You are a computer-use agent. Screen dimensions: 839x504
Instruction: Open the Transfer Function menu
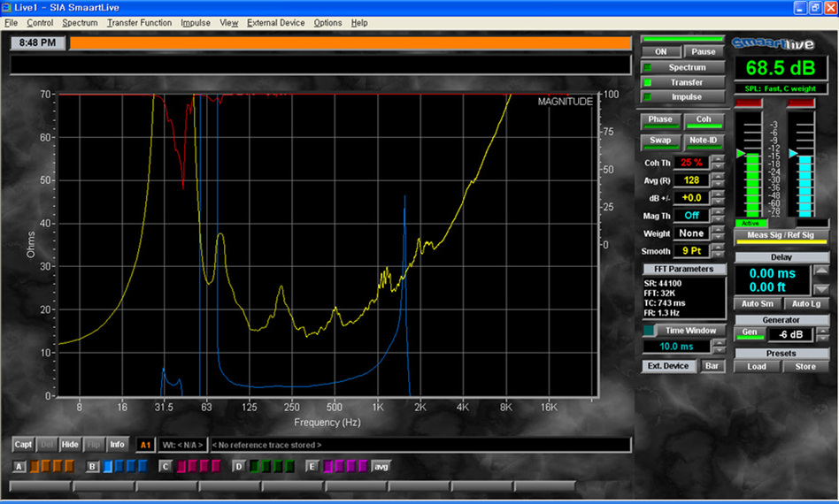point(139,23)
